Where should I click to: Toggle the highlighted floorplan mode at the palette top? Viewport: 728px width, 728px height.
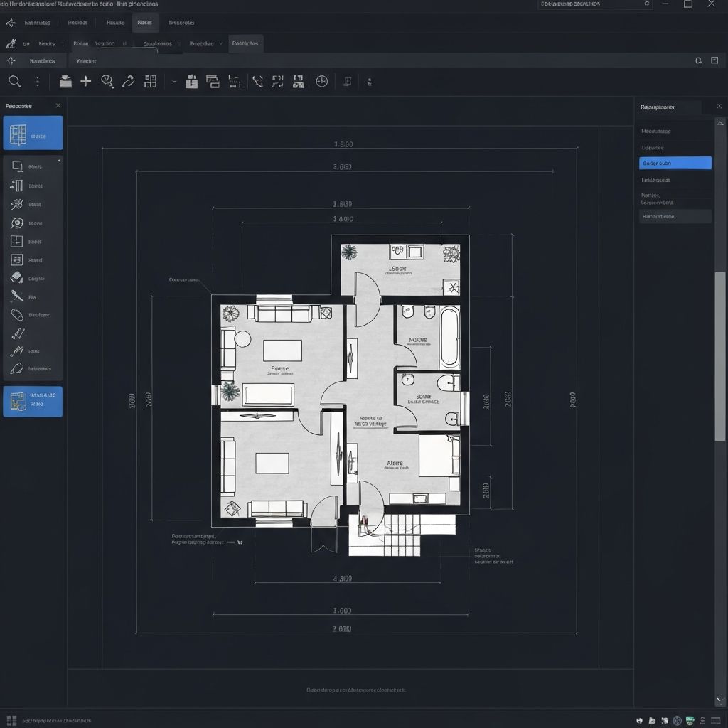point(33,132)
